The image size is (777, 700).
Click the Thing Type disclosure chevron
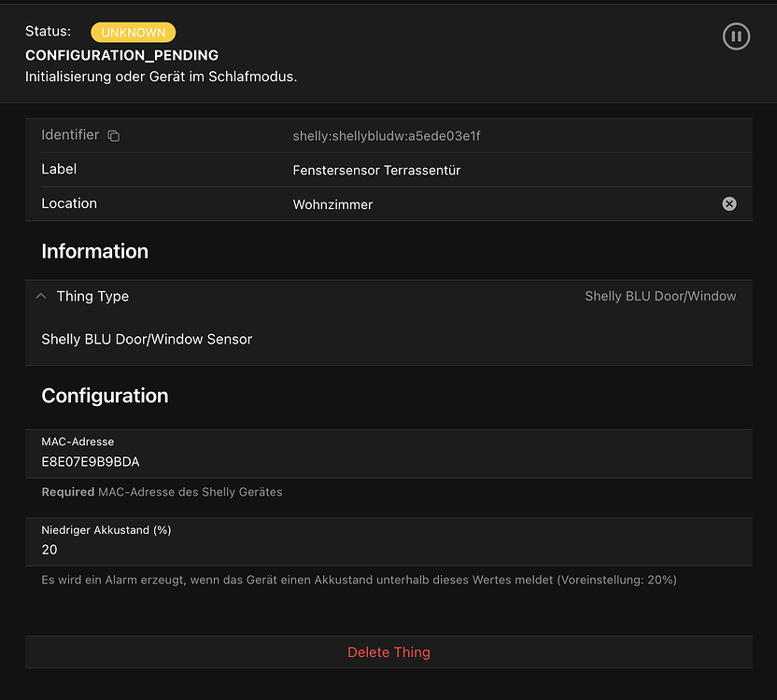coord(40,296)
